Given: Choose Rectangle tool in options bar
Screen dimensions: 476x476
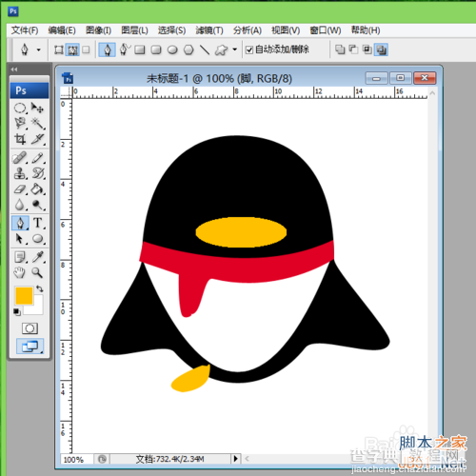Looking at the screenshot, I should [140, 50].
